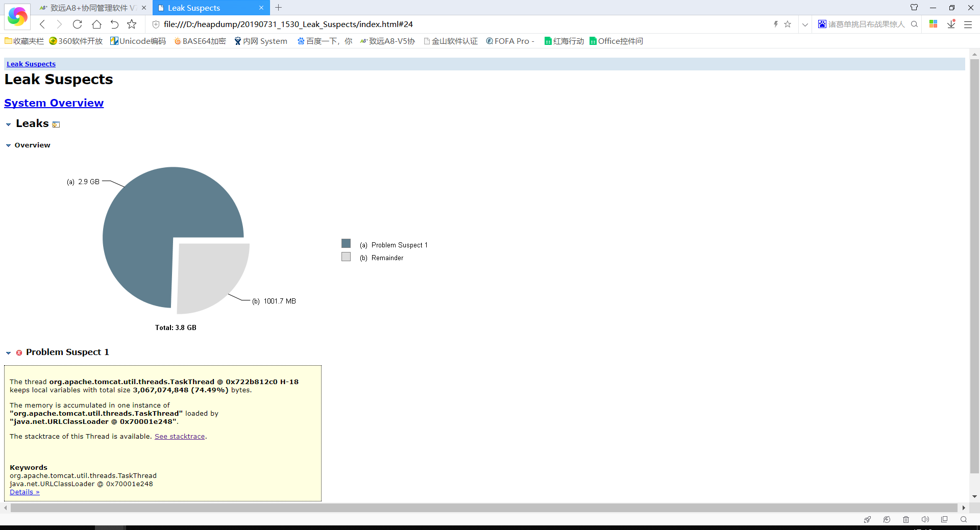980x530 pixels.
Task: Open the BASE64加密 bookmark
Action: coord(200,41)
